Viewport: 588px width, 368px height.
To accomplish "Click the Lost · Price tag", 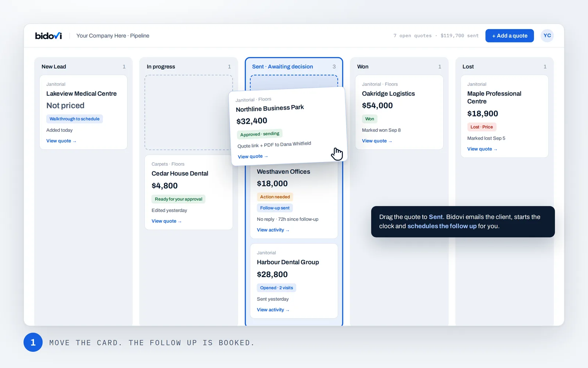I will pos(482,127).
